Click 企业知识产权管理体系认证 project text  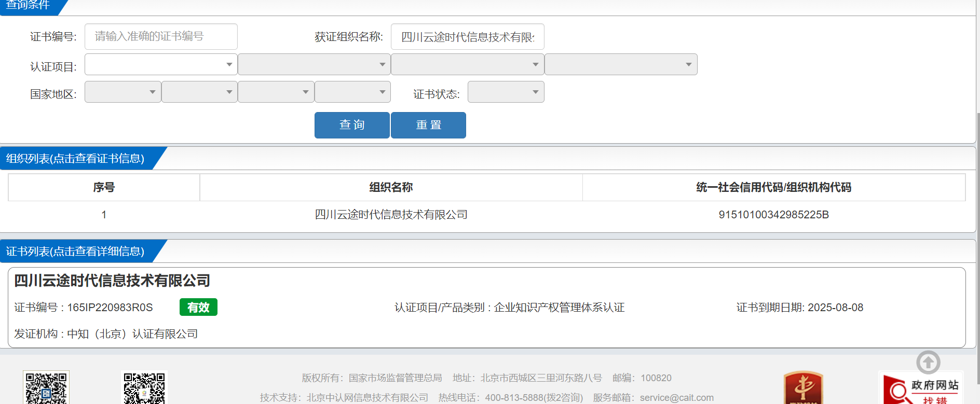(x=559, y=308)
